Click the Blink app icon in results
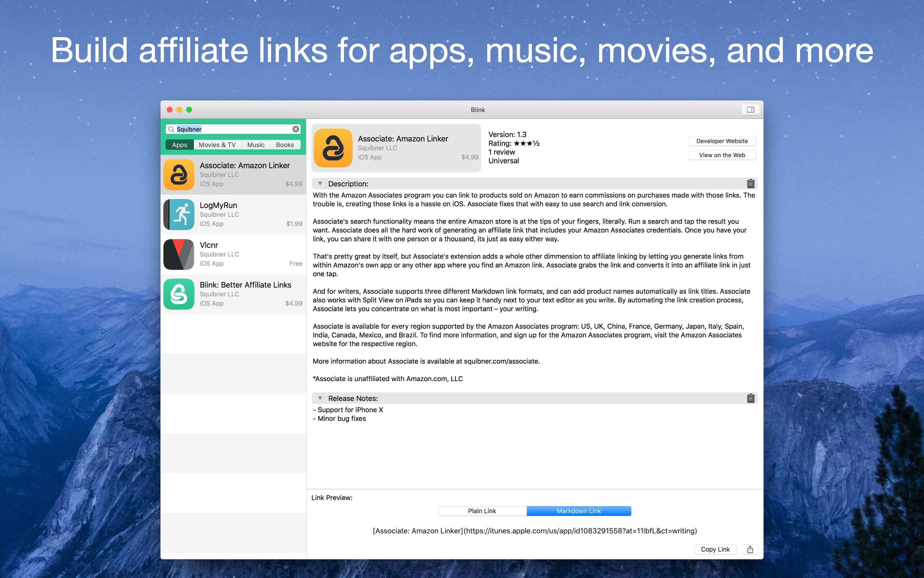Image resolution: width=924 pixels, height=578 pixels. pos(179,294)
